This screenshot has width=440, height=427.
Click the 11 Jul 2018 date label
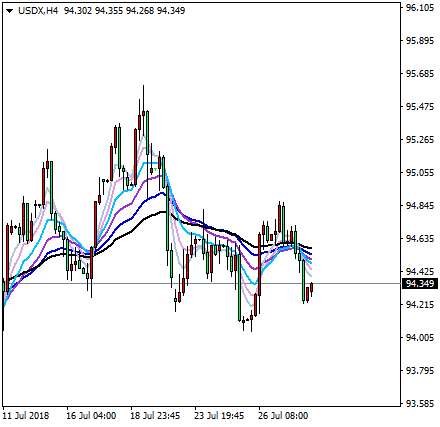26,416
